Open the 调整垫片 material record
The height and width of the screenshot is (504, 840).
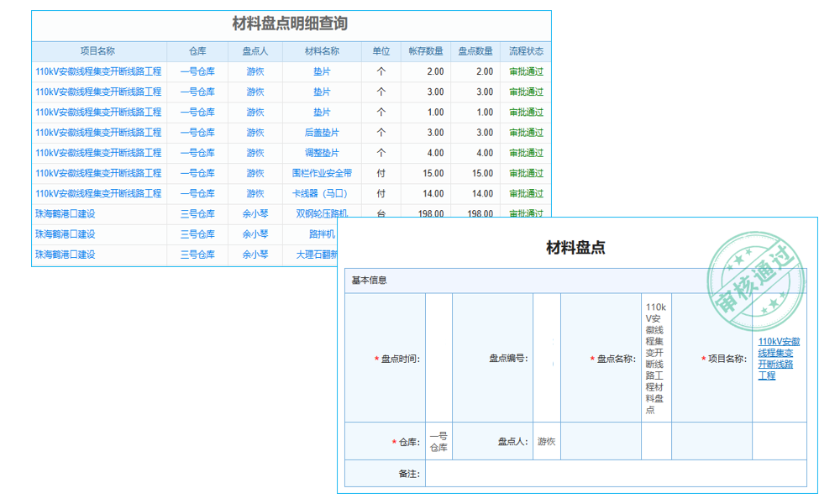tap(323, 153)
